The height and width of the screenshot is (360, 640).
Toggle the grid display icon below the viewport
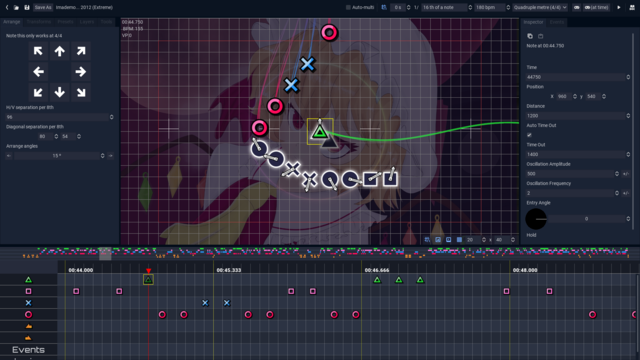tap(459, 240)
